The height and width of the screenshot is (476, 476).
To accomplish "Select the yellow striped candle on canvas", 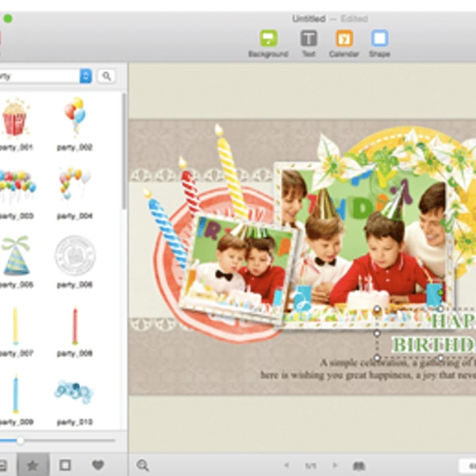I will (x=232, y=173).
